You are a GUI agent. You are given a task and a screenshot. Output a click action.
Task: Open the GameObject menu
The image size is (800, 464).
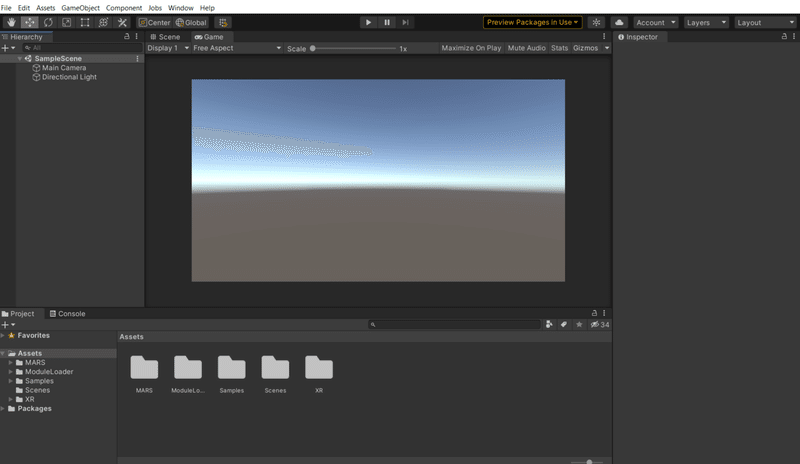80,8
